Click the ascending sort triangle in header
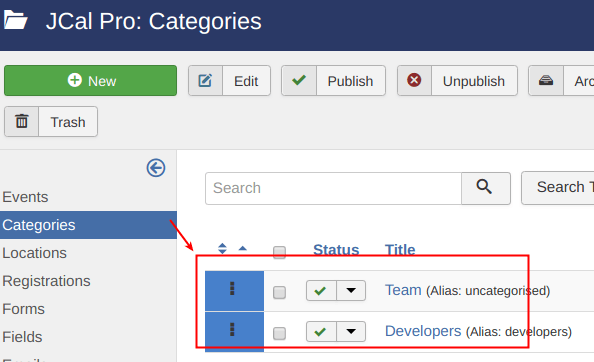The height and width of the screenshot is (362, 594). (x=243, y=249)
